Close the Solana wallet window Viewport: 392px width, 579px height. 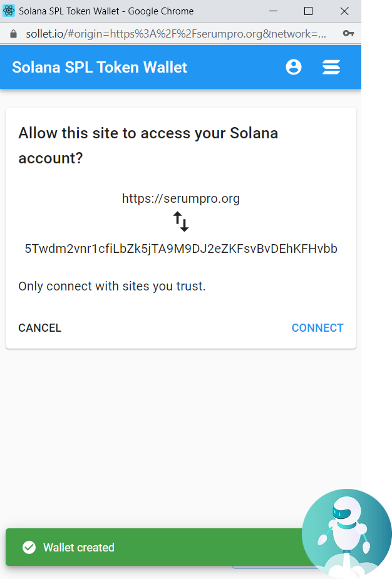pos(344,11)
